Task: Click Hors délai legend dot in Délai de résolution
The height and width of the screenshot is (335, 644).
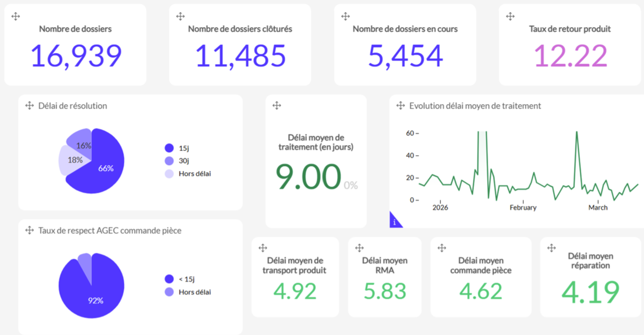Action: [169, 174]
